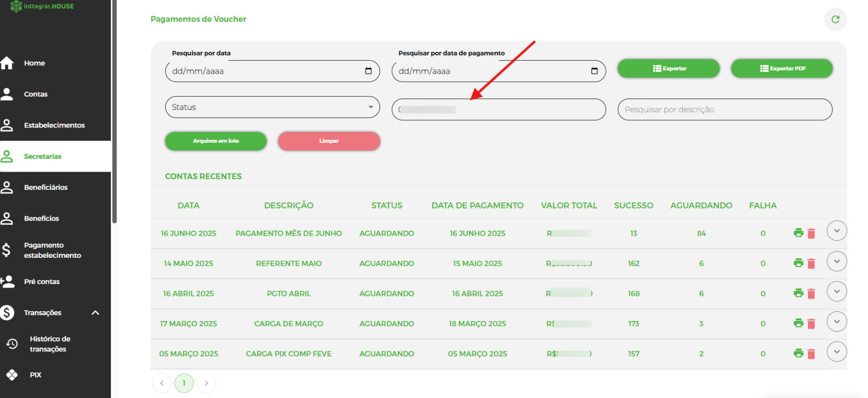Click the refresh icon at top right

click(835, 20)
